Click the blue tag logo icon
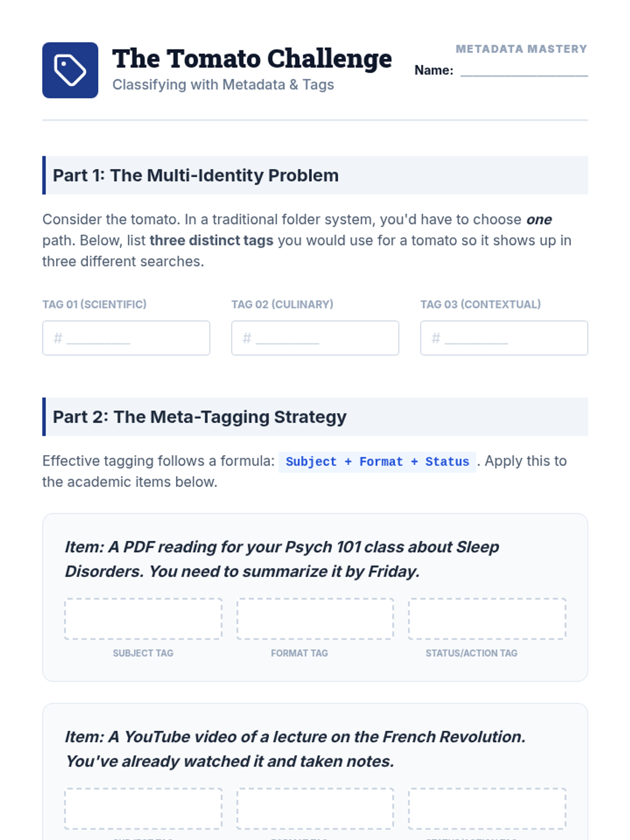 pos(70,70)
